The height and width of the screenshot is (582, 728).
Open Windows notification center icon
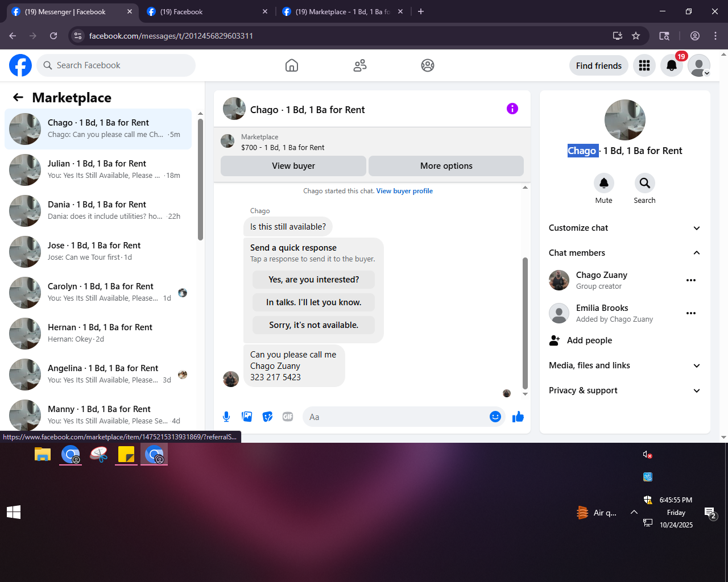pos(710,513)
